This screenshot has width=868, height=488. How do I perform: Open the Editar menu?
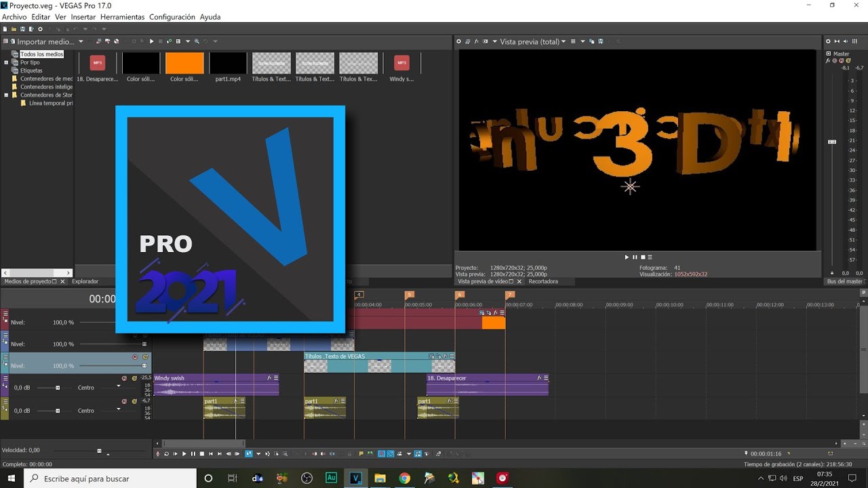point(41,17)
